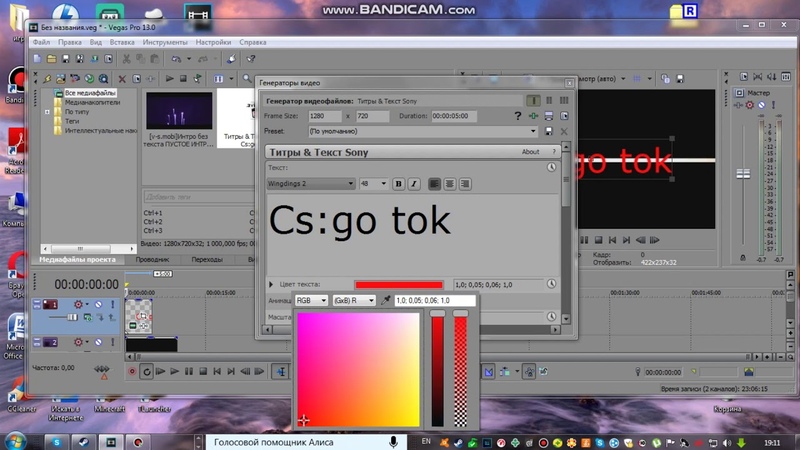This screenshot has width=800, height=450.
Task: Start media preview play icon
Action: pyautogui.click(x=169, y=79)
